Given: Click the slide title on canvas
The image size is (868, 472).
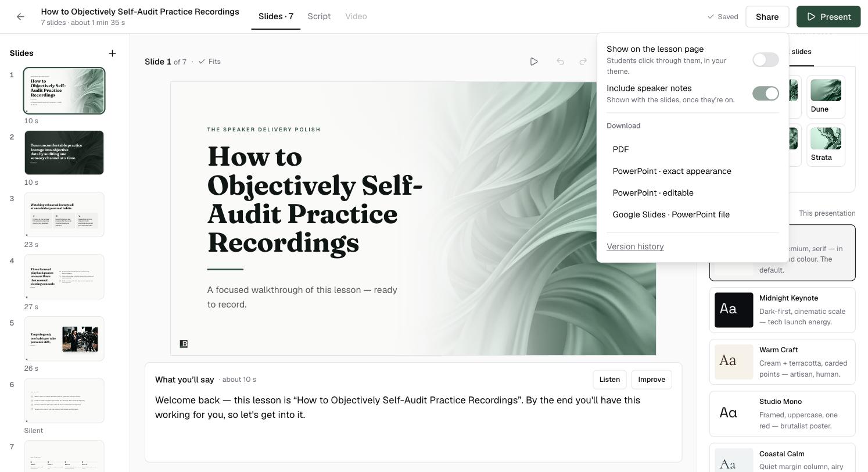Looking at the screenshot, I should pos(315,200).
